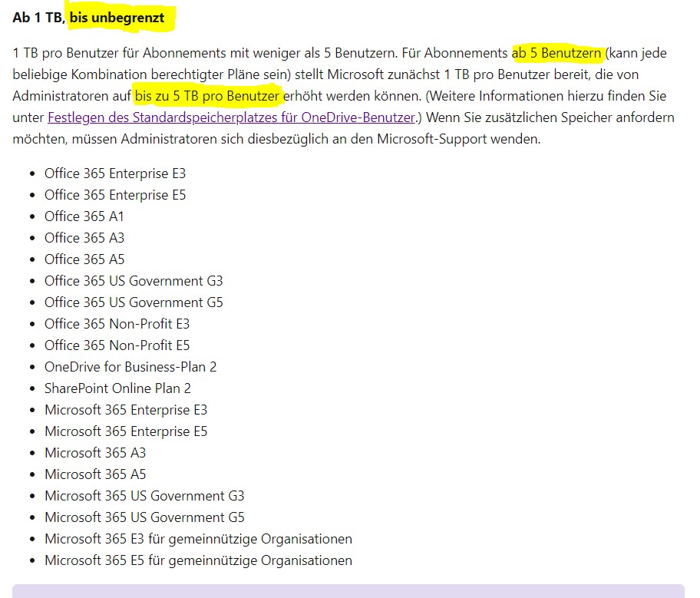Screen dimensions: 700x598
Task: Click 'Microsoft 365 Enterprise E3' entry
Action: 126,410
